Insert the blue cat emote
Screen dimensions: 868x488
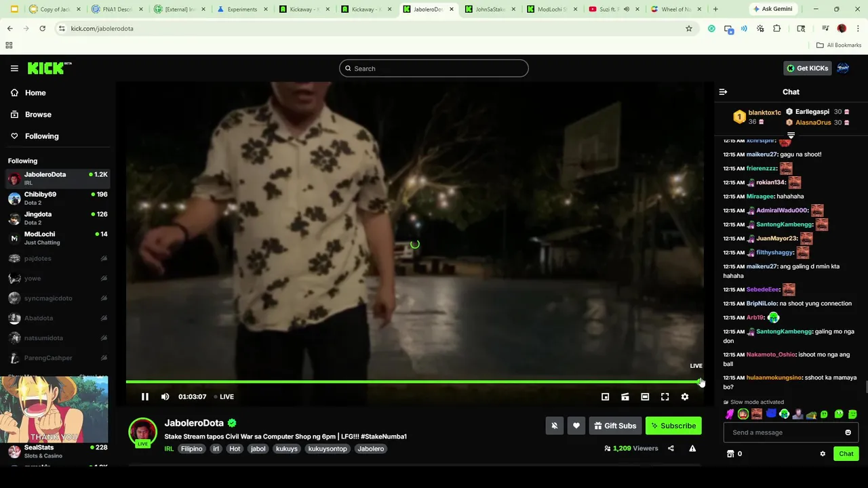(x=770, y=413)
